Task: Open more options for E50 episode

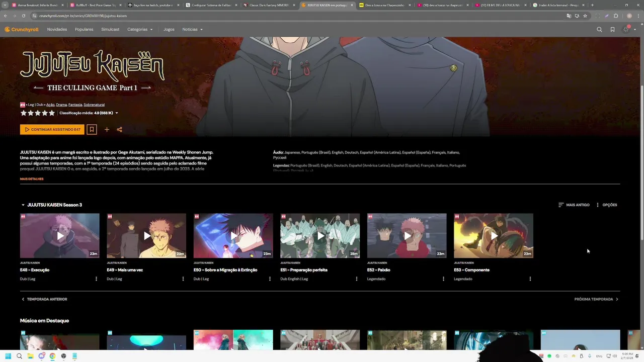Action: tap(270, 279)
